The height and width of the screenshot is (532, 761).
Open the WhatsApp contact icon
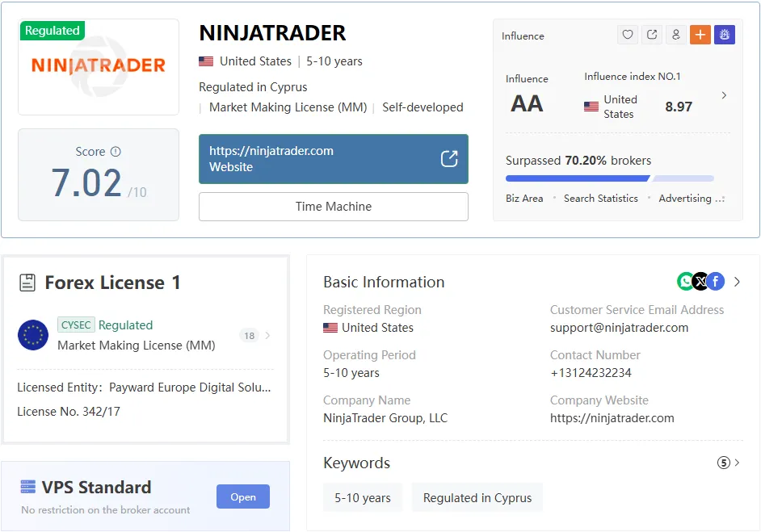(x=685, y=281)
